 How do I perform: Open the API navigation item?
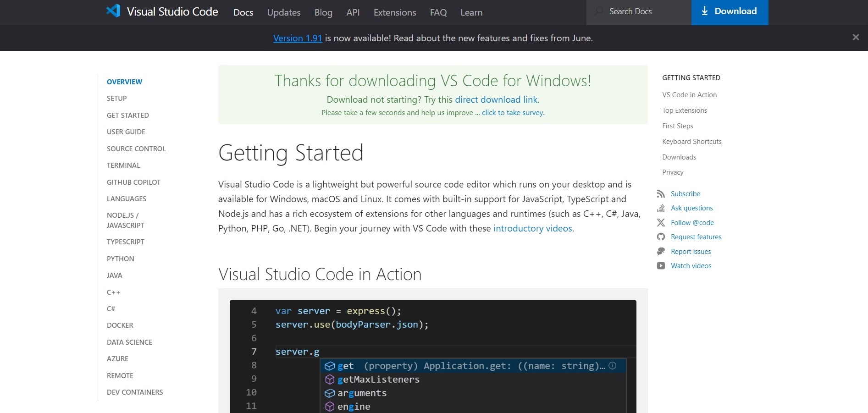[x=353, y=12]
